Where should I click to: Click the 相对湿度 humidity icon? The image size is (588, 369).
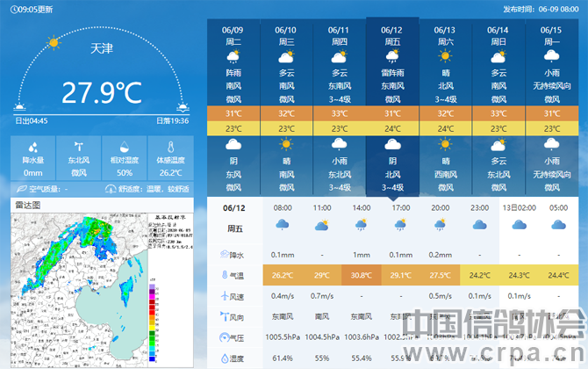click(x=125, y=147)
